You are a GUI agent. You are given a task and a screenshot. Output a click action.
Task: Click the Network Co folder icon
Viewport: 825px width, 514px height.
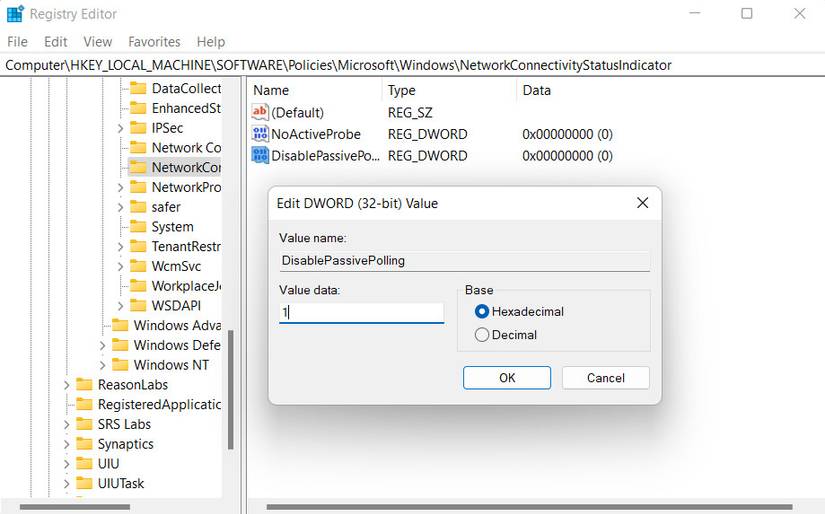(x=138, y=147)
